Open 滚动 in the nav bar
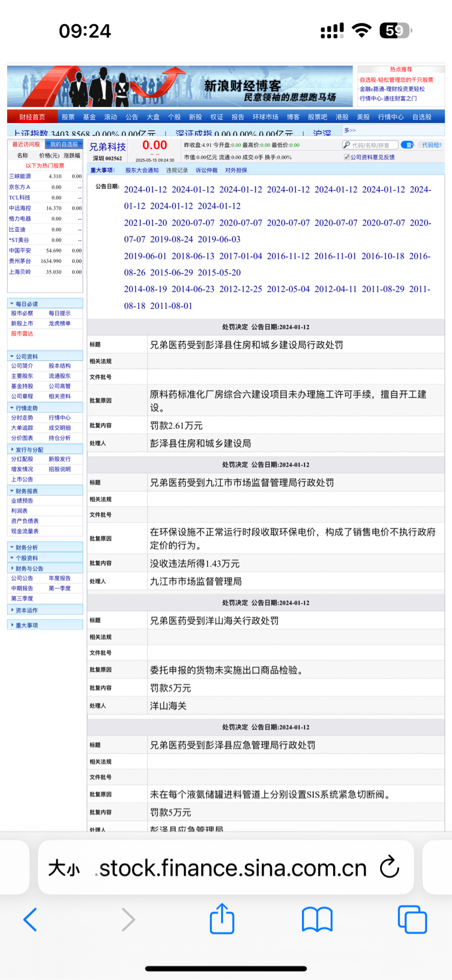 [x=111, y=117]
